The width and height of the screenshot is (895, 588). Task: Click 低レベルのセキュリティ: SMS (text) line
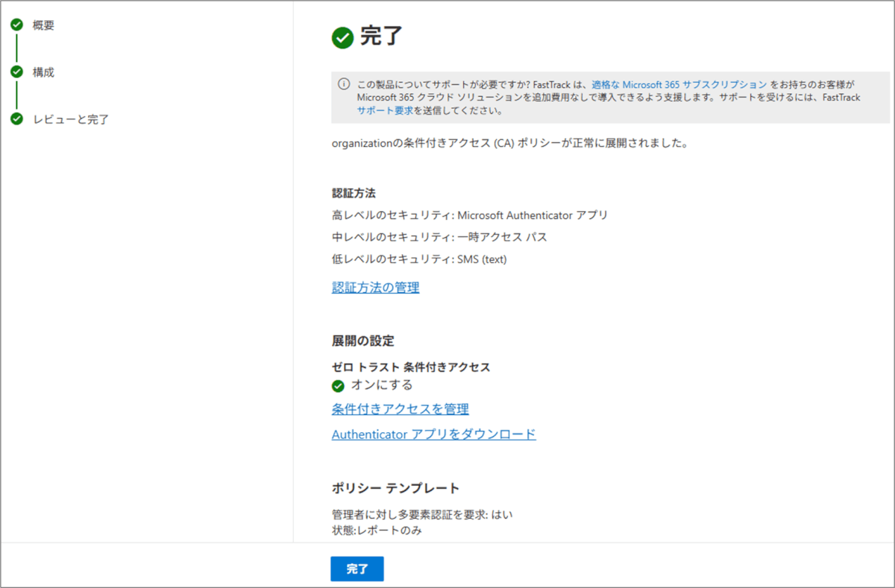[419, 259]
